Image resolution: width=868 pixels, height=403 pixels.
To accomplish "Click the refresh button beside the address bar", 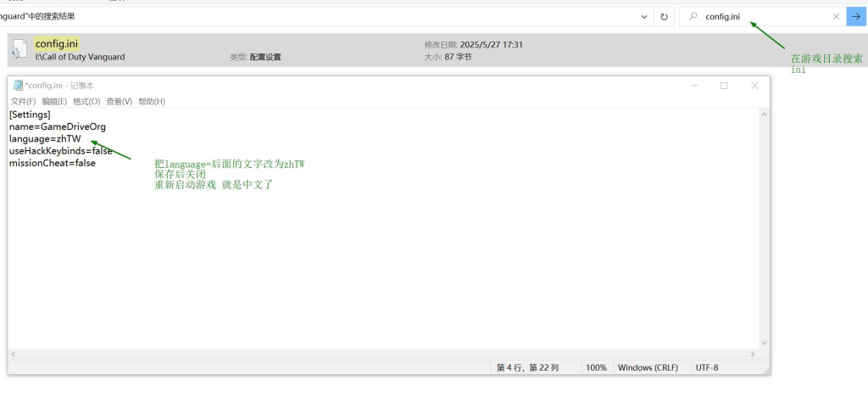I will [664, 16].
